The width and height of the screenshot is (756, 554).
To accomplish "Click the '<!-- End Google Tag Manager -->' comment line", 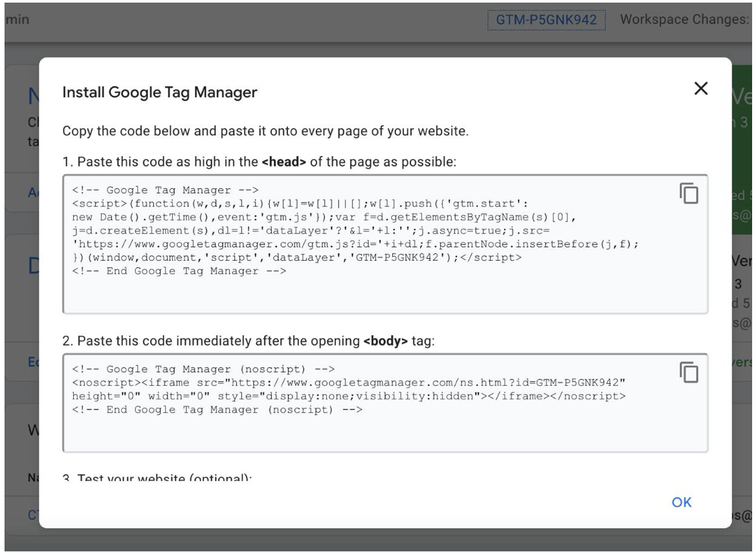I will pyautogui.click(x=179, y=271).
